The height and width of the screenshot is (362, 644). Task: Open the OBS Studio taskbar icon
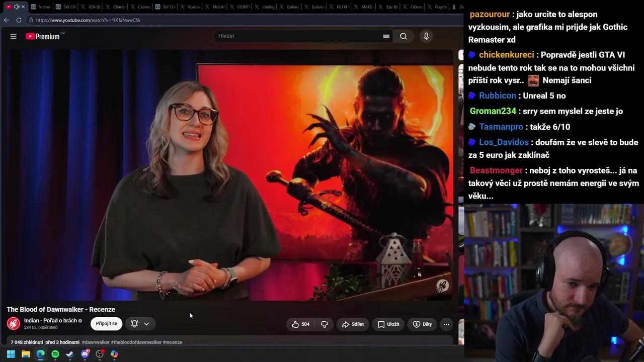pos(100,354)
